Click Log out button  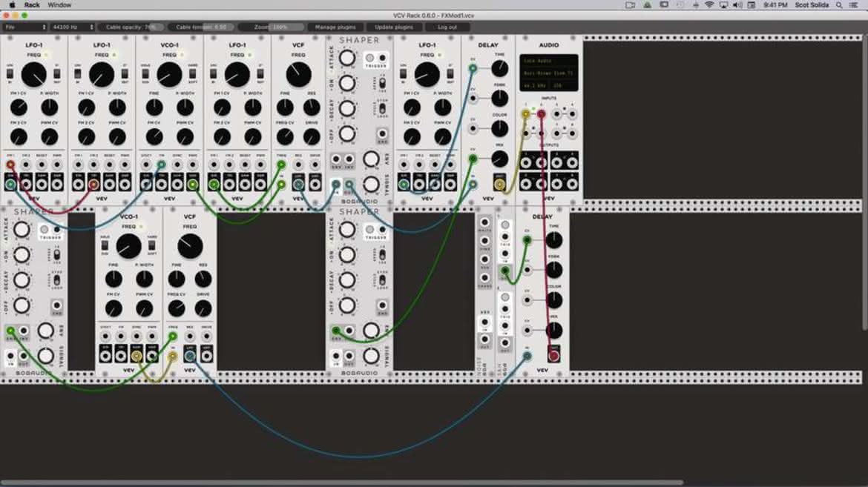[447, 27]
